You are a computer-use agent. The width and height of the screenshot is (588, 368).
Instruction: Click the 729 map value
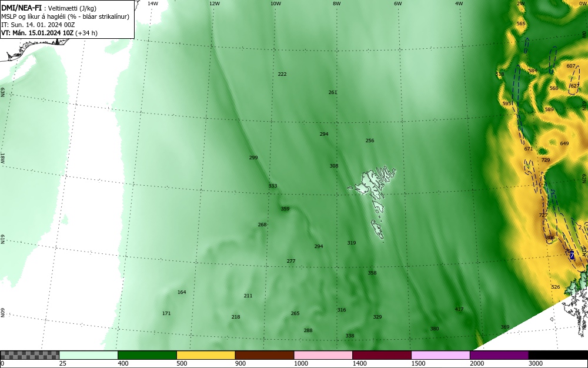click(x=546, y=160)
